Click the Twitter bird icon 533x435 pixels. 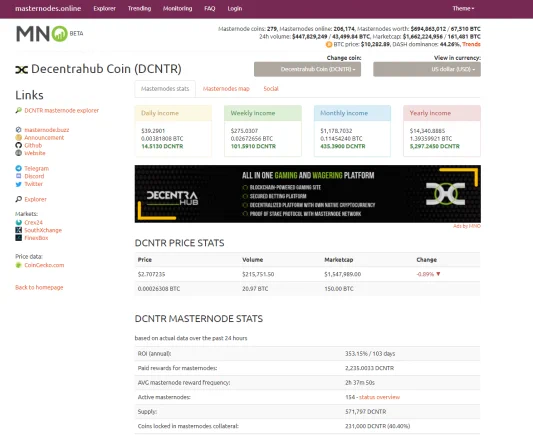coord(18,184)
